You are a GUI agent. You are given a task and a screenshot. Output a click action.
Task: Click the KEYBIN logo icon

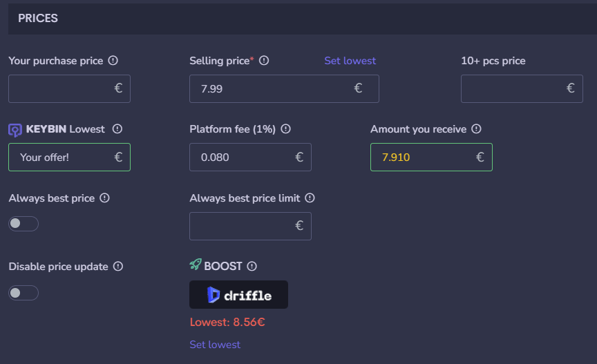coord(15,131)
